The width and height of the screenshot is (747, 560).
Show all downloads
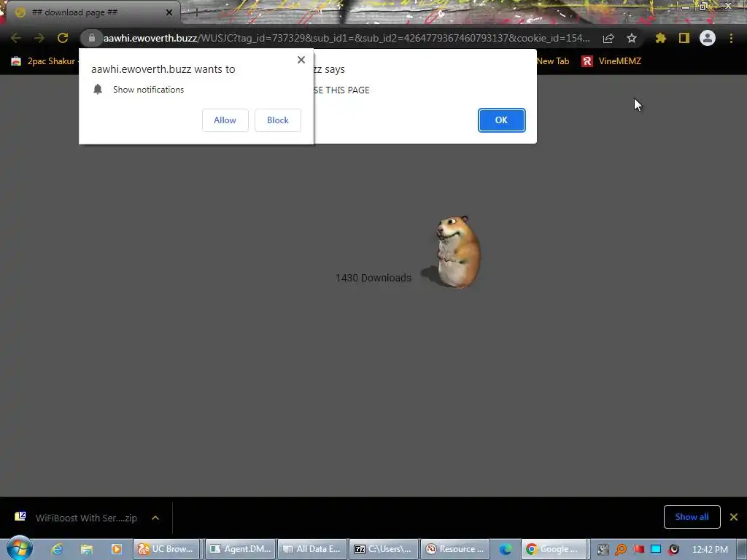coord(692,517)
